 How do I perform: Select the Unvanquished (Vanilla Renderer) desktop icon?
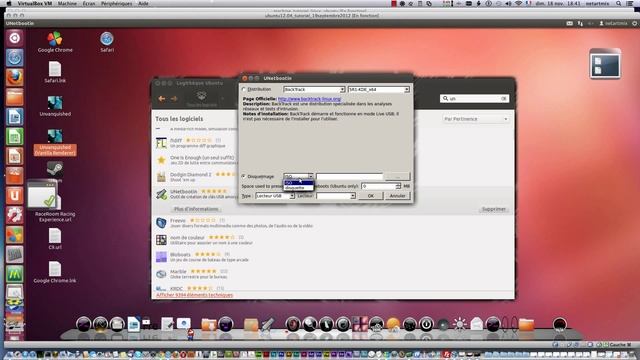tap(55, 142)
